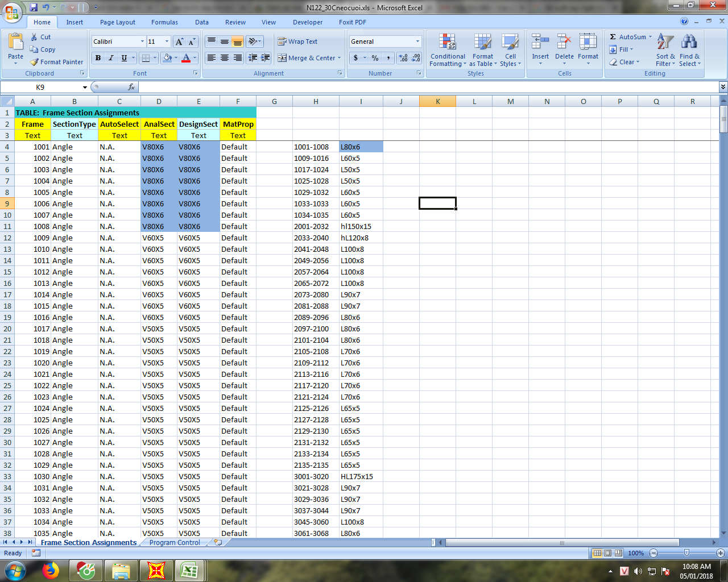Click the Percent Style icon
Screen dimensions: 728x582
point(375,58)
